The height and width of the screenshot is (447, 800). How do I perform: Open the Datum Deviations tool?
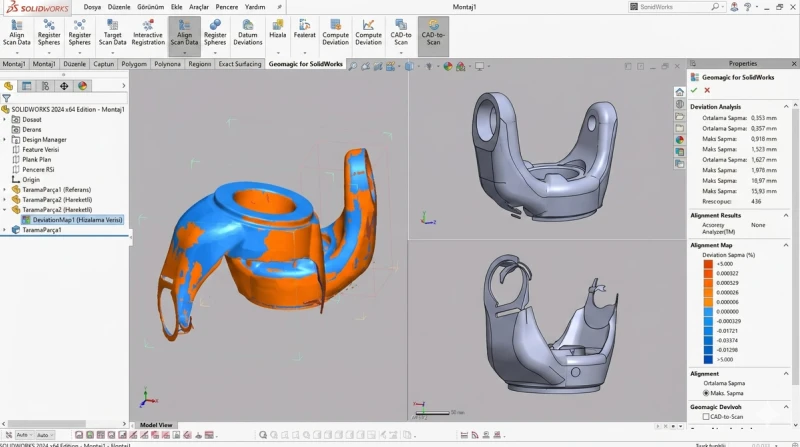(x=247, y=34)
